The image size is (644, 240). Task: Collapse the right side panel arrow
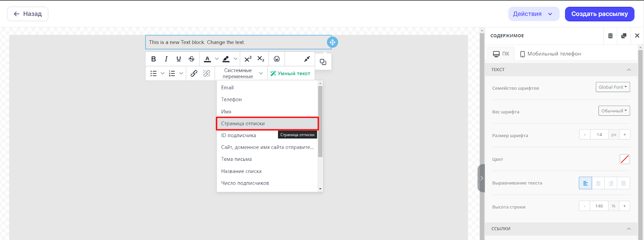(481, 178)
